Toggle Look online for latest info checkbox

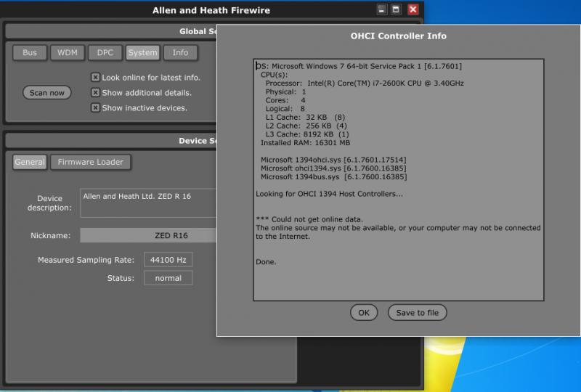95,77
